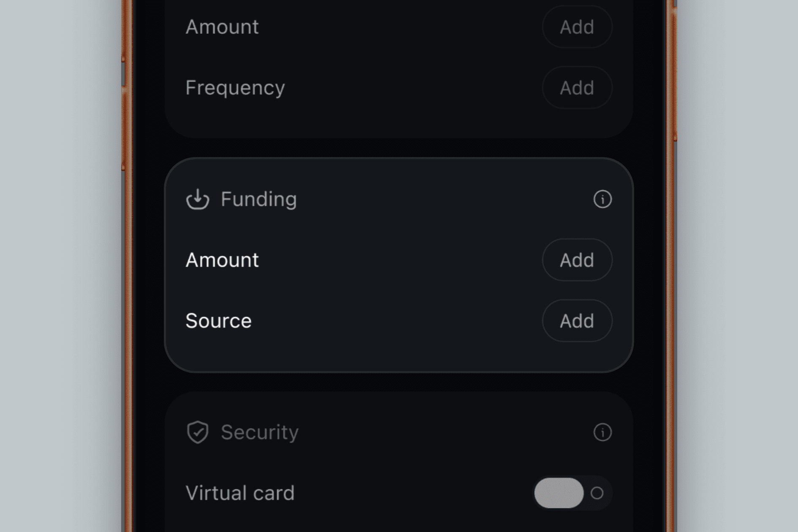
Task: Click empty space at the bottom of Funding card
Action: pyautogui.click(x=399, y=357)
